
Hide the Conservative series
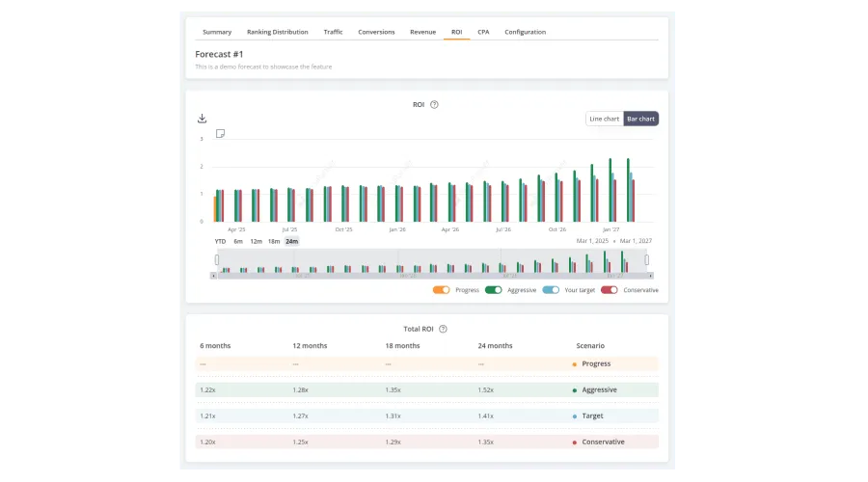pyautogui.click(x=610, y=289)
